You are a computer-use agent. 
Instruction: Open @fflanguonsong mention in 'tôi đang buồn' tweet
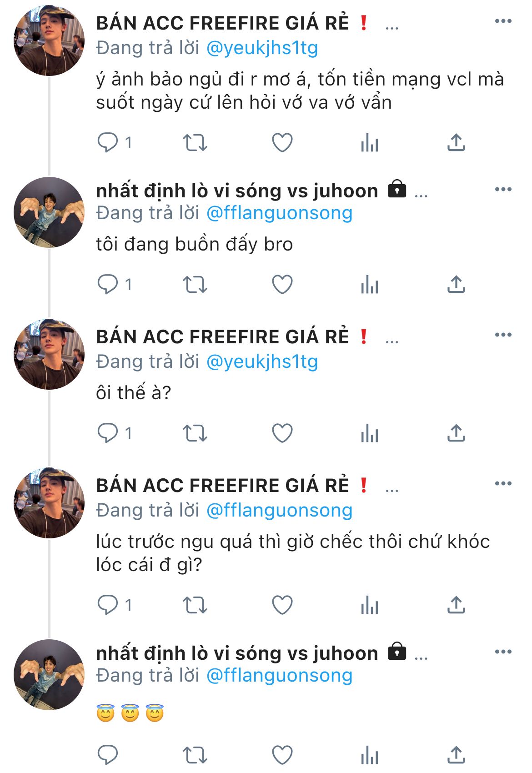[x=279, y=213]
